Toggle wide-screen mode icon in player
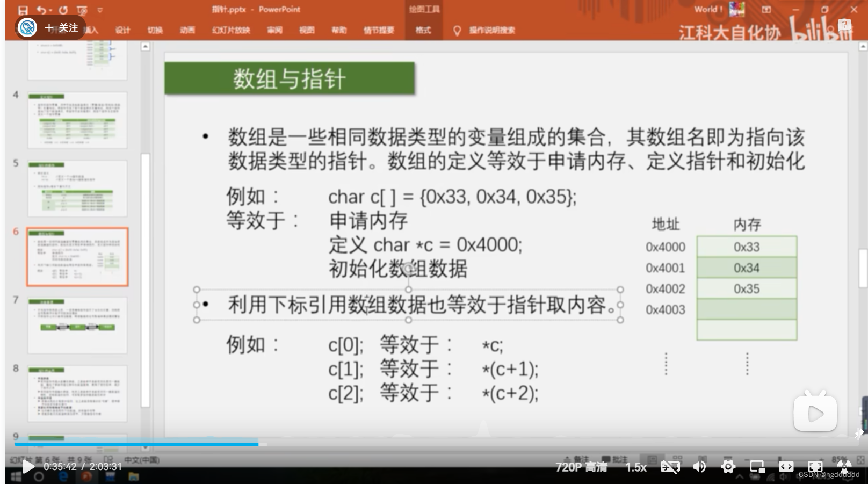The height and width of the screenshot is (484, 868). coord(786,467)
